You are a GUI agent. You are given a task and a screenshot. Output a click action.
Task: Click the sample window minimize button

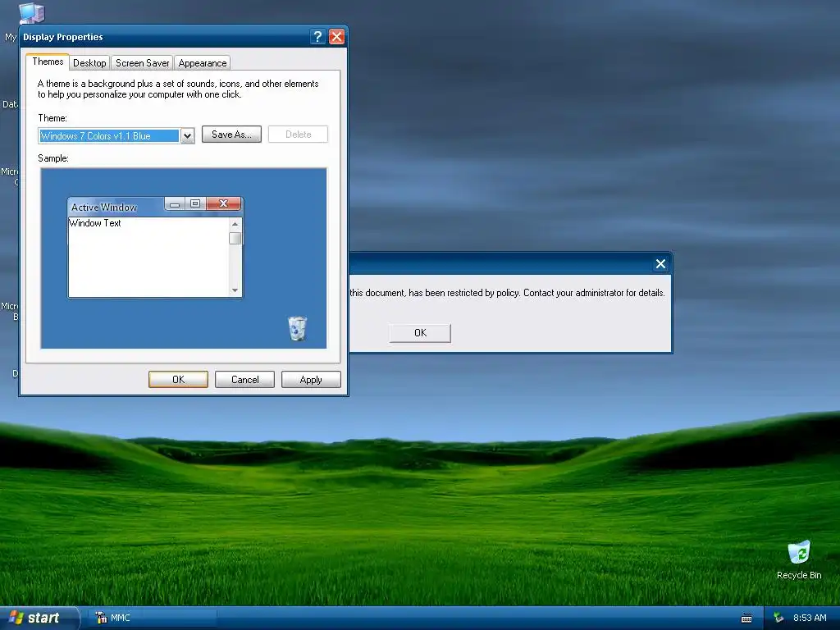click(175, 203)
